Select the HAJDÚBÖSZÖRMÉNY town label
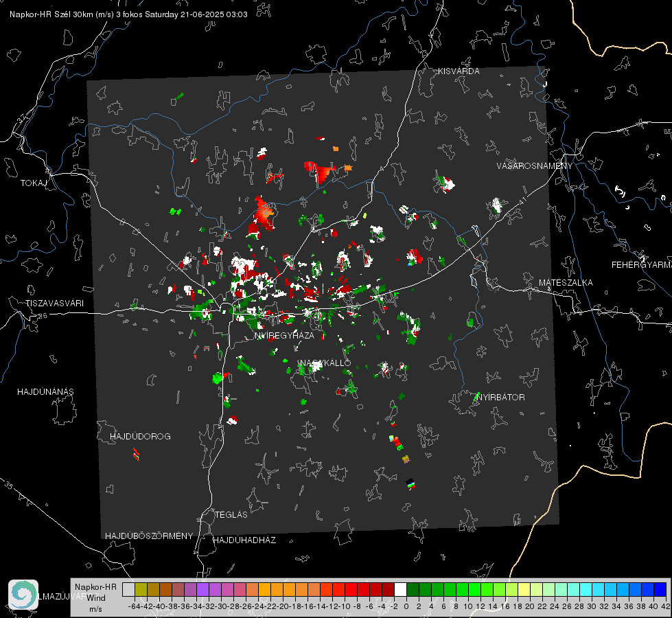672x618 pixels. [x=149, y=536]
